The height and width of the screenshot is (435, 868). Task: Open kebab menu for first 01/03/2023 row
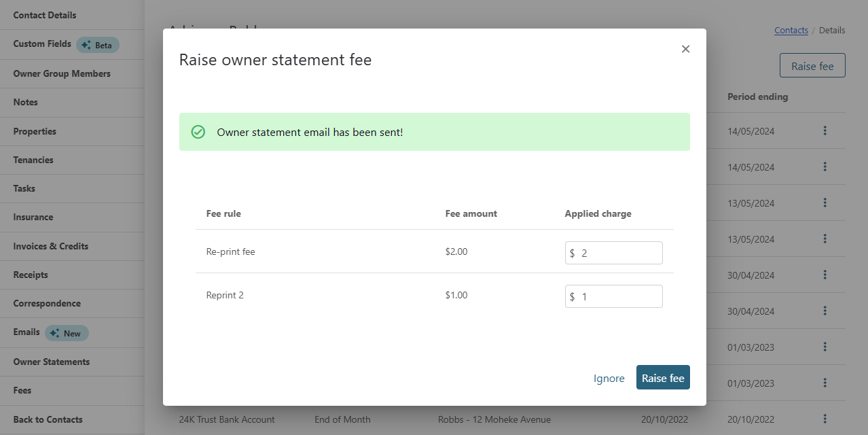click(825, 347)
